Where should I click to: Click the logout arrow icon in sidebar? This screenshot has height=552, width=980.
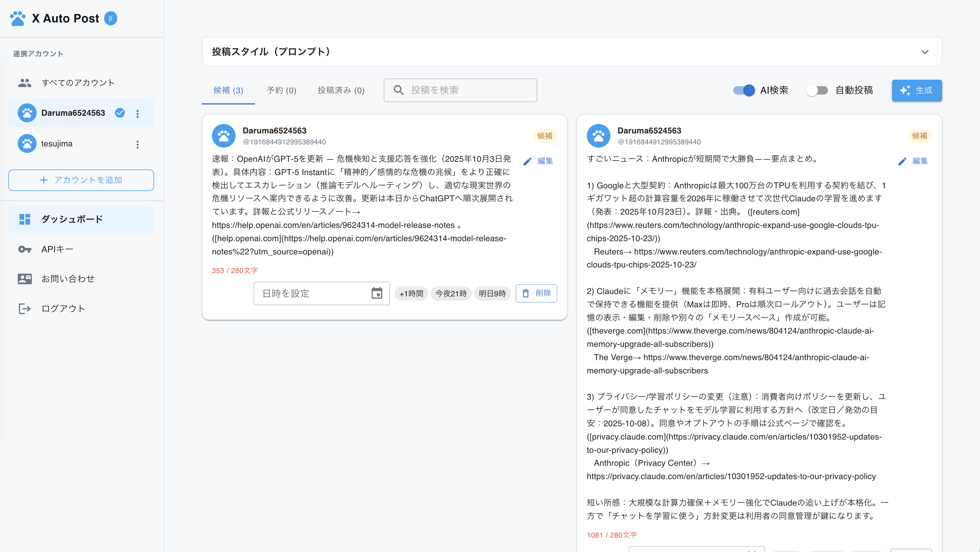(25, 308)
